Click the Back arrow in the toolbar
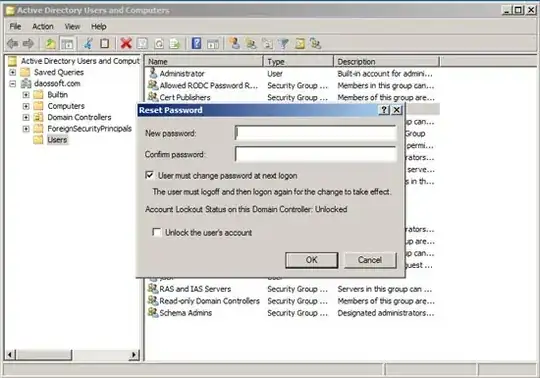The height and width of the screenshot is (378, 540). click(13, 44)
